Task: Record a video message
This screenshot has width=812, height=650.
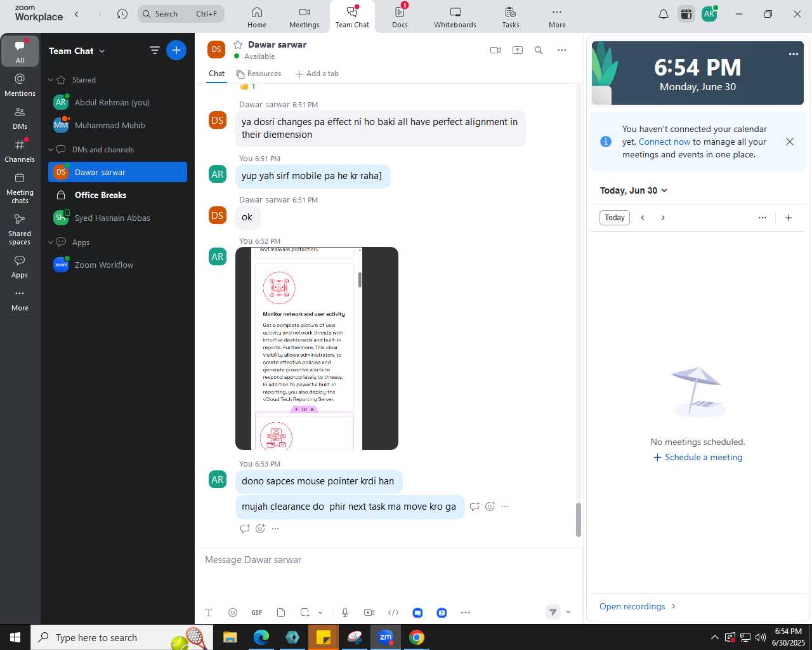Action: coord(369,613)
